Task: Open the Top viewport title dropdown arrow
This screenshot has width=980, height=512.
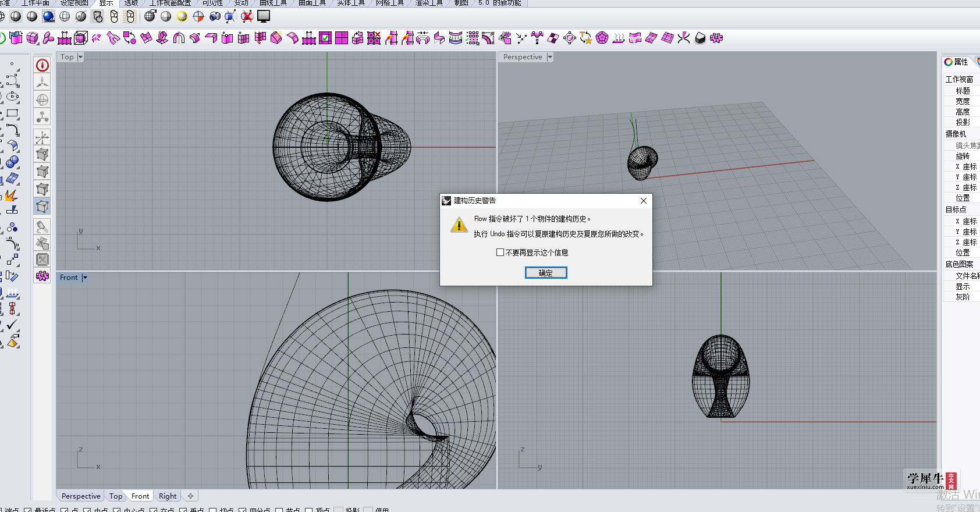Action: point(80,57)
